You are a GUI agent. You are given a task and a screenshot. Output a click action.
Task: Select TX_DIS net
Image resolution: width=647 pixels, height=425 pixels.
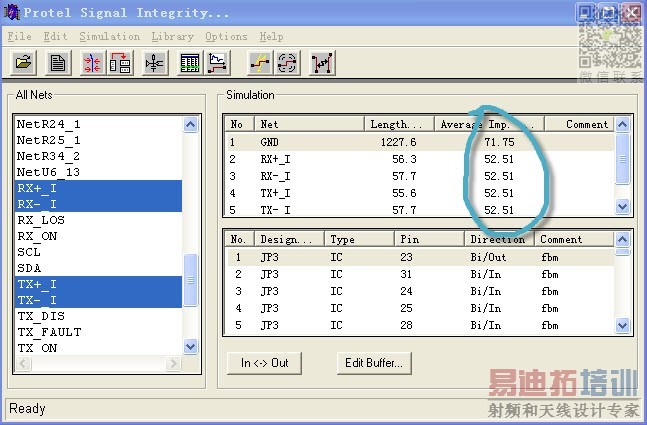(x=98, y=316)
